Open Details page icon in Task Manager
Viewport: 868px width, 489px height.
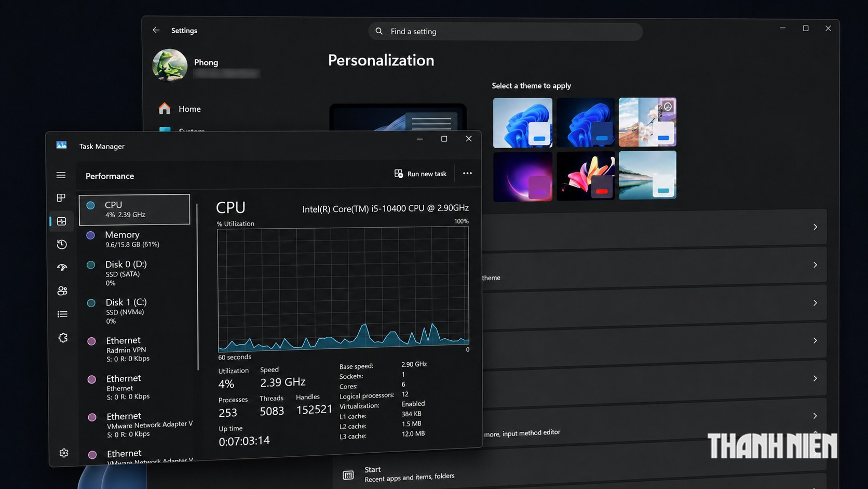62,314
